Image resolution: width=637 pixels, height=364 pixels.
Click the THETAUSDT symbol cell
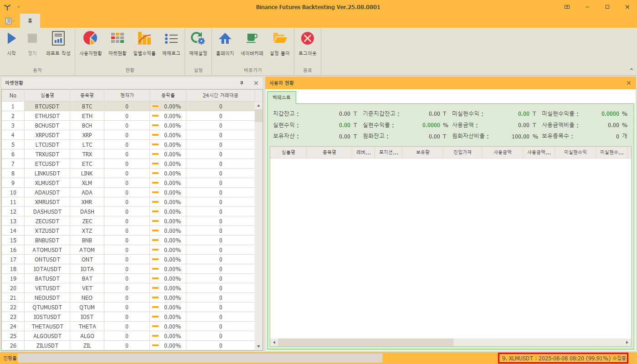(47, 326)
